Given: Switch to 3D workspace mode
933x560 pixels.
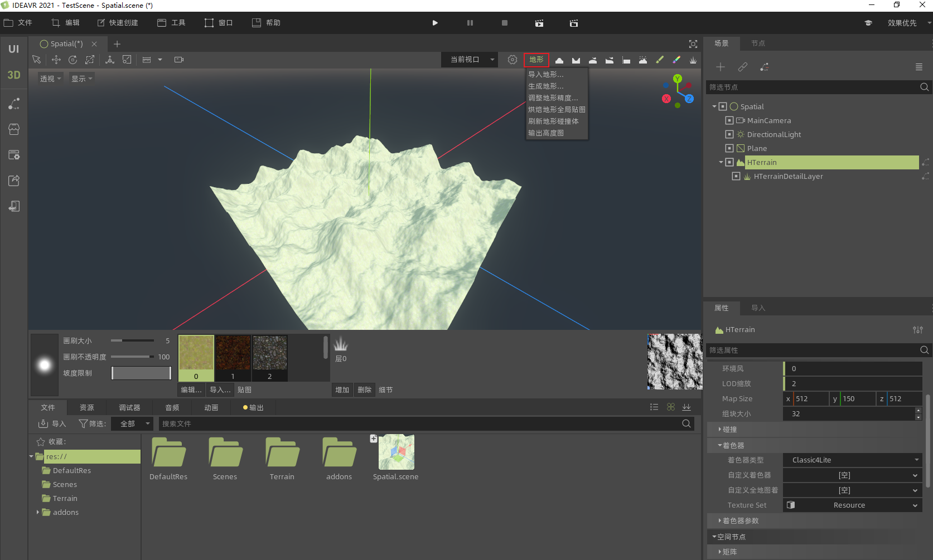Looking at the screenshot, I should 14,75.
